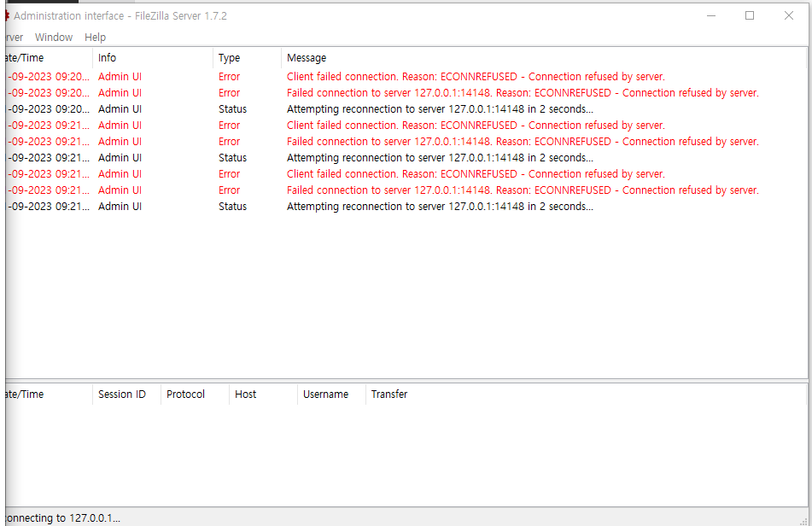Open the Help menu
Viewport: 812px width, 526px height.
[95, 38]
